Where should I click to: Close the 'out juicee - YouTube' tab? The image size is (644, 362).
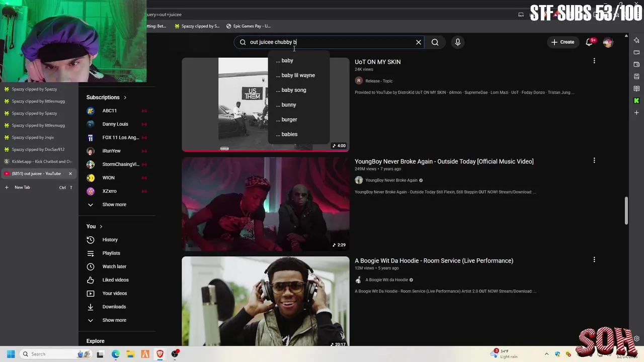(x=70, y=173)
